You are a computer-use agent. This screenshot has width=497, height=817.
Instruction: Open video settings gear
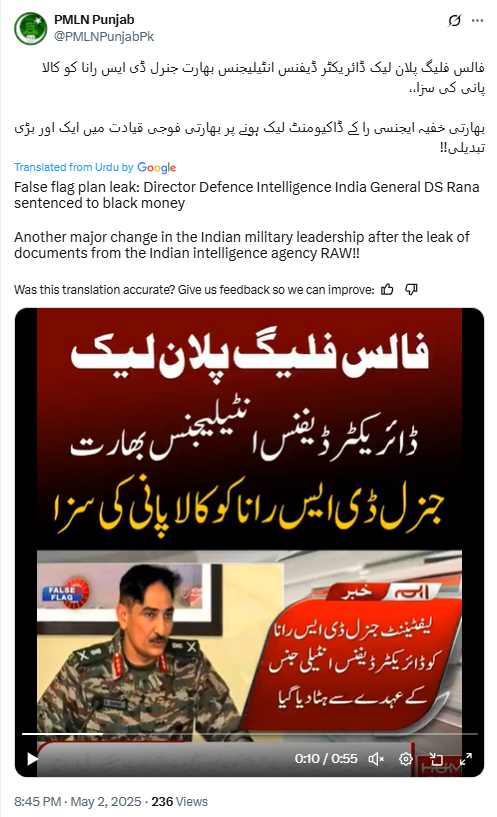coord(406,759)
